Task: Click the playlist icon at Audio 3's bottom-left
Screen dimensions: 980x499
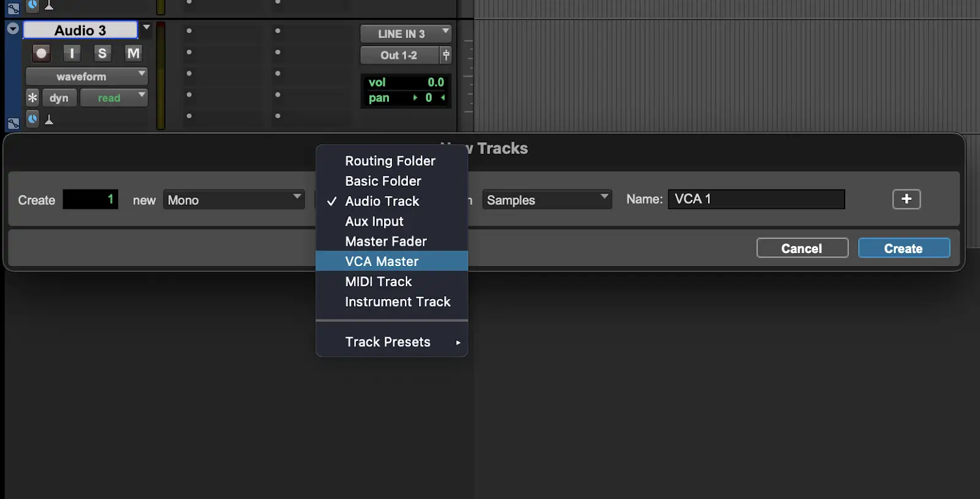Action: [13, 123]
